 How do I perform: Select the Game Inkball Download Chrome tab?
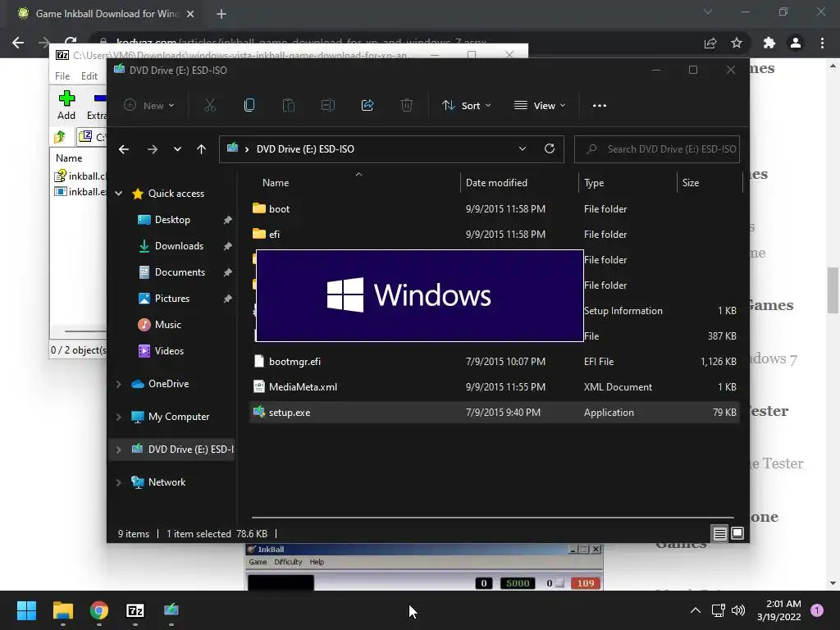tap(106, 14)
